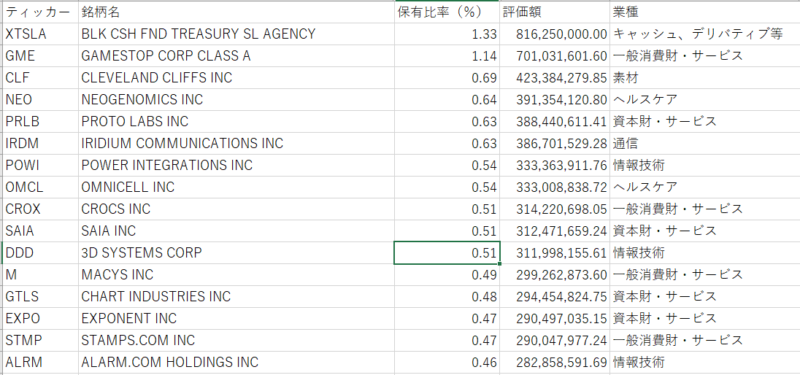Click the POWER INTEGRATIONS INC cell

pyautogui.click(x=236, y=166)
